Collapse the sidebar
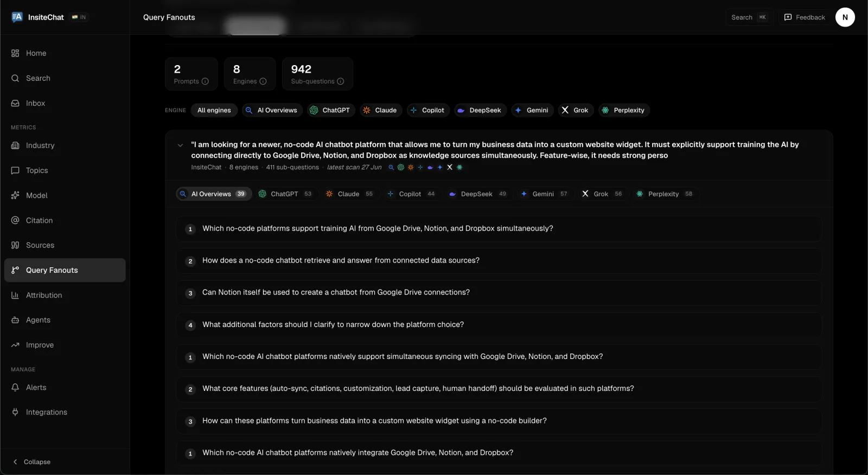 [x=31, y=462]
